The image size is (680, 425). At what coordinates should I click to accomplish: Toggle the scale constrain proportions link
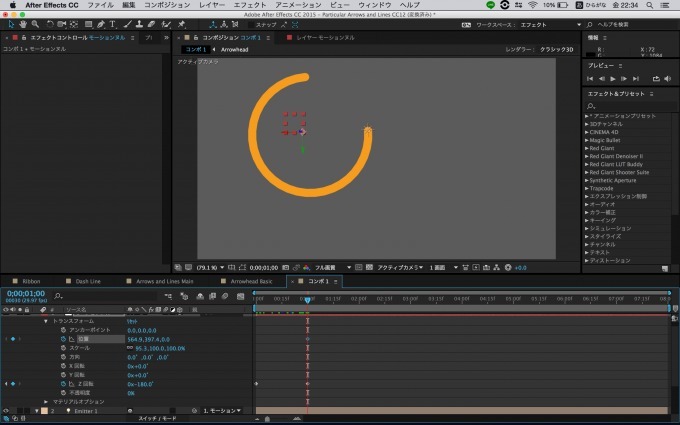pyautogui.click(x=130, y=348)
